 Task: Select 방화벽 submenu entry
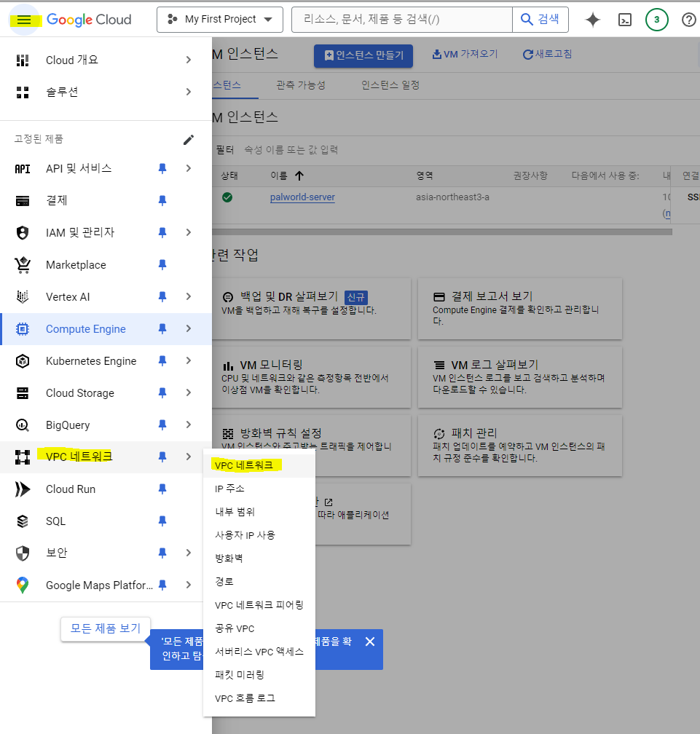coord(259,559)
